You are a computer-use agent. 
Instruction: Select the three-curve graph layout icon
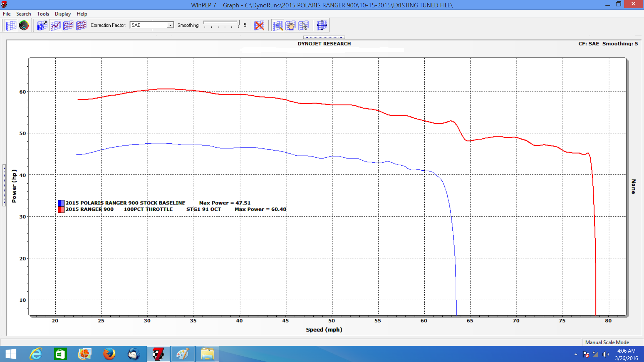point(81,25)
